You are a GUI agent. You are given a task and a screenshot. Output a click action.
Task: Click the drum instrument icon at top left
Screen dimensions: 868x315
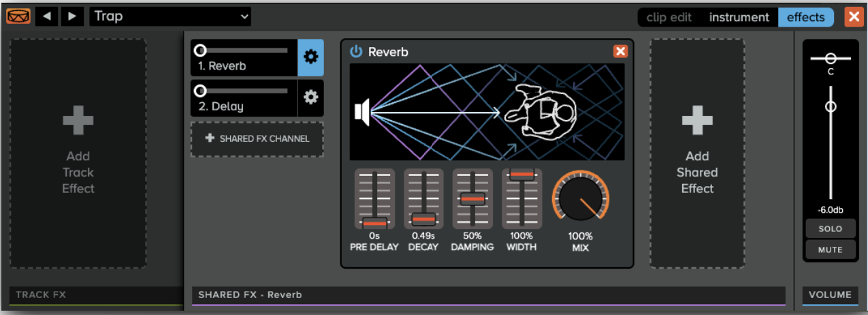tap(15, 16)
